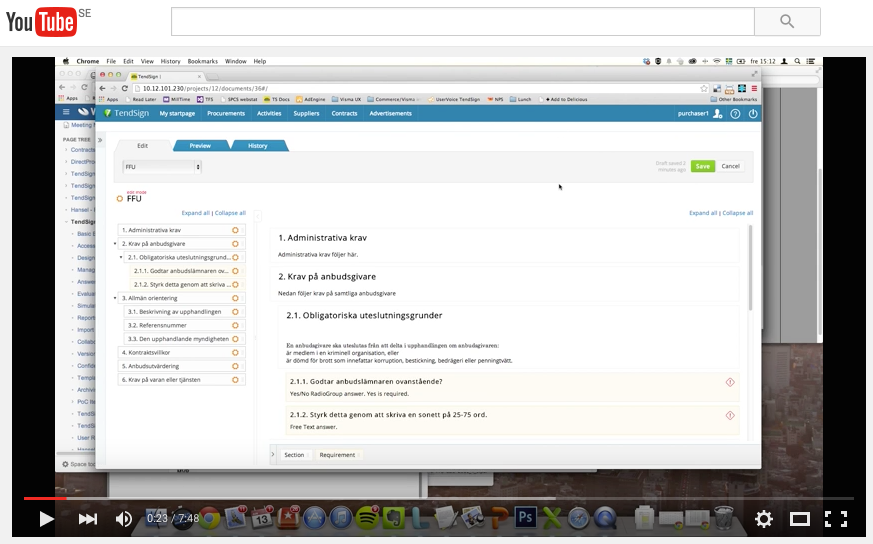
Task: Collapse tree node 2. Krav på anbudsgivare
Action: point(115,244)
